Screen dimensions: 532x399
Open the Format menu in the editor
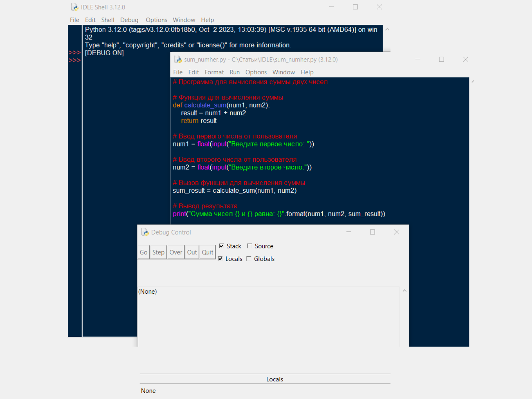[214, 72]
